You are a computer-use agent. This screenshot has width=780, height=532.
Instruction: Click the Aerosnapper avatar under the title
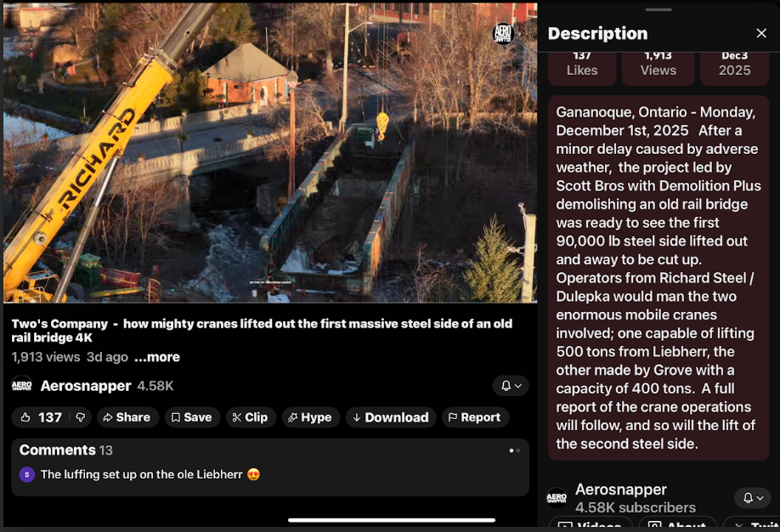[x=21, y=386]
